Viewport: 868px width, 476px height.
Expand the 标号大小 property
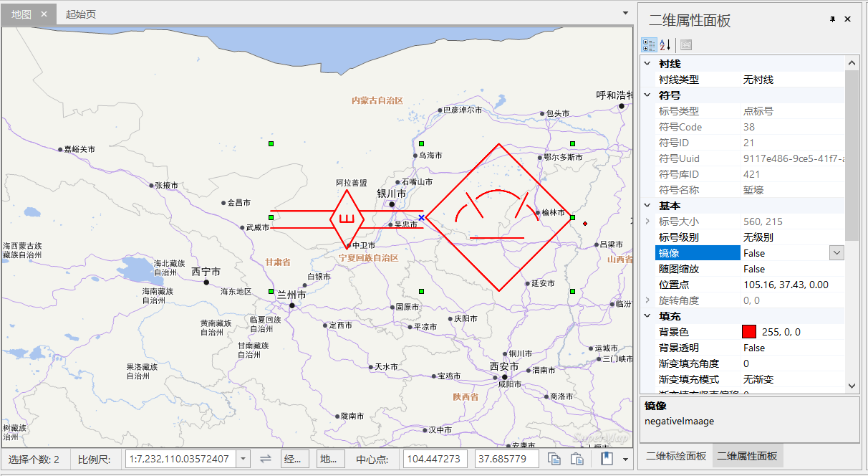[x=647, y=222]
